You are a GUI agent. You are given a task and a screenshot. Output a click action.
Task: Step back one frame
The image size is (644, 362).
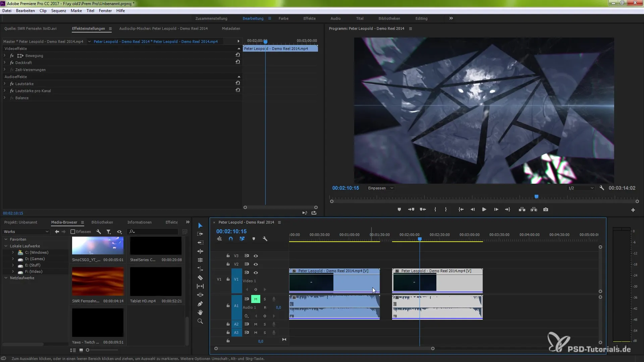click(473, 209)
